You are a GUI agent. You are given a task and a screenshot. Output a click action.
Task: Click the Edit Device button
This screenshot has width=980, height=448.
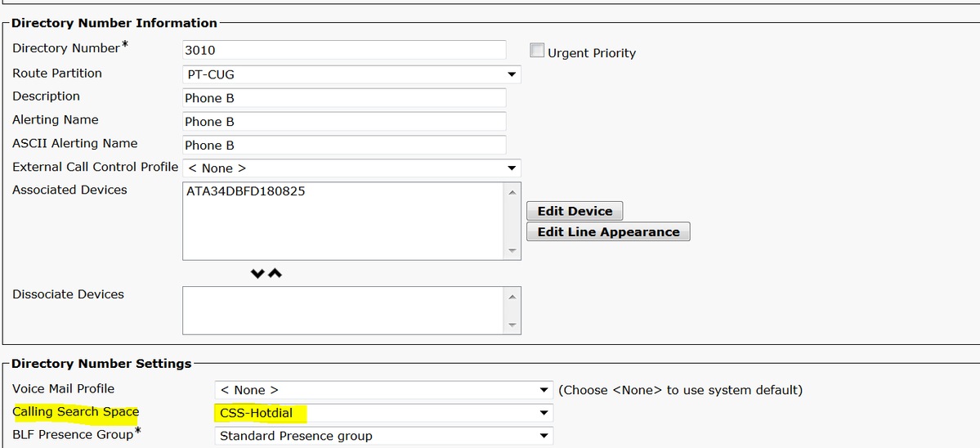click(575, 211)
